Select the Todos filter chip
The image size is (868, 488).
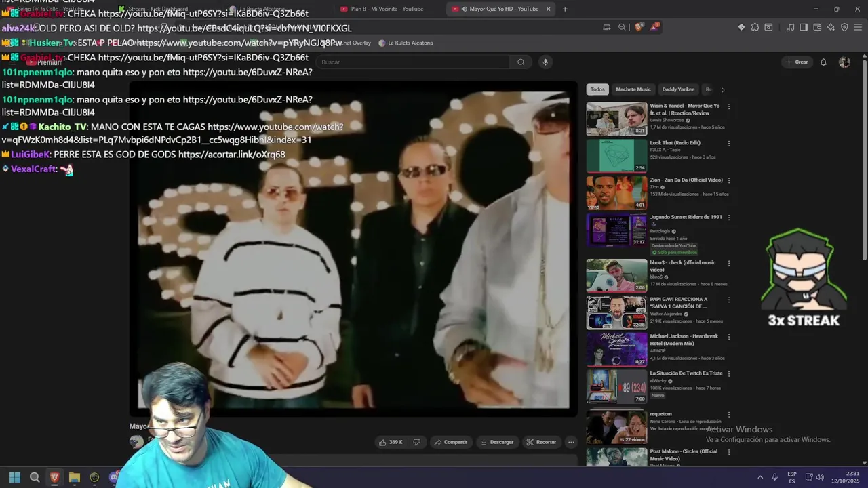597,89
